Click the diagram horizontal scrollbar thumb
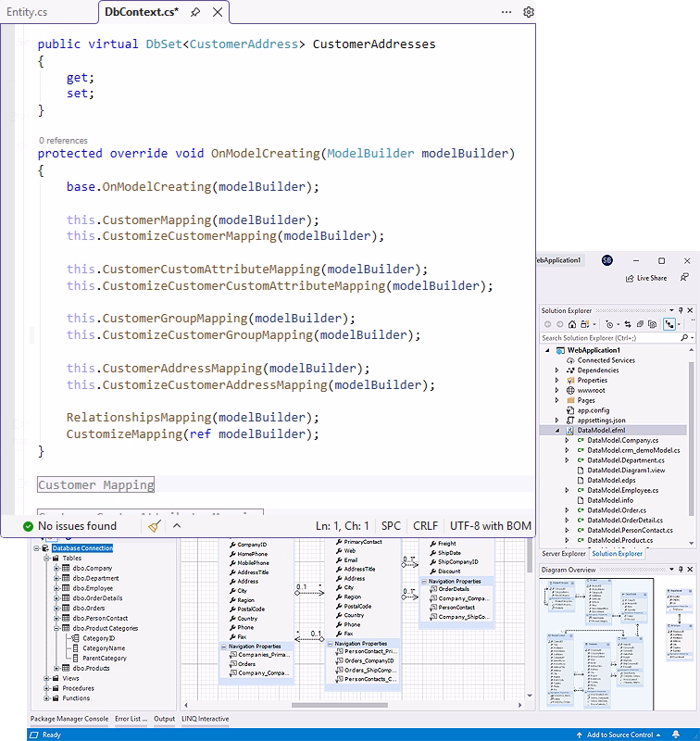The width and height of the screenshot is (700, 741). point(340,705)
